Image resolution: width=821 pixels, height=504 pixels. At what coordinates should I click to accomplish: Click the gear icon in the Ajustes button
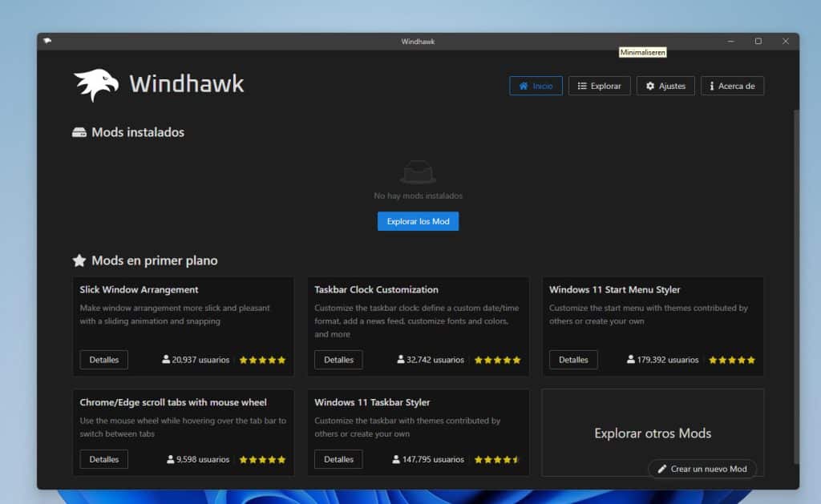[x=650, y=86]
